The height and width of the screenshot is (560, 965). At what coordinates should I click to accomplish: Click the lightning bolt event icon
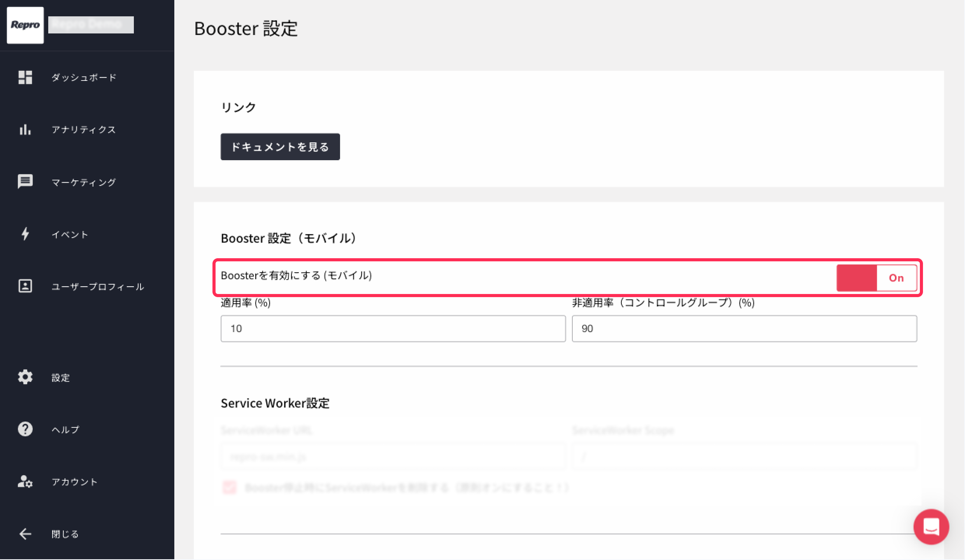(x=25, y=234)
